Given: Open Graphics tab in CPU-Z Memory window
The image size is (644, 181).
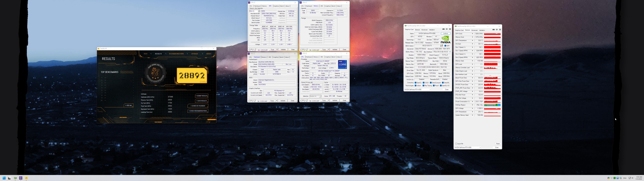Looking at the screenshot, I should (328, 6).
